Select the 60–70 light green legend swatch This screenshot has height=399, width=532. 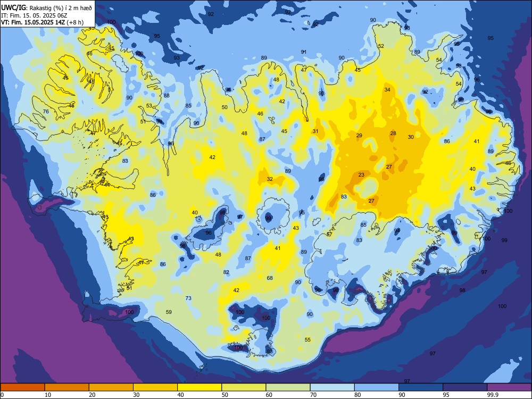coord(288,387)
